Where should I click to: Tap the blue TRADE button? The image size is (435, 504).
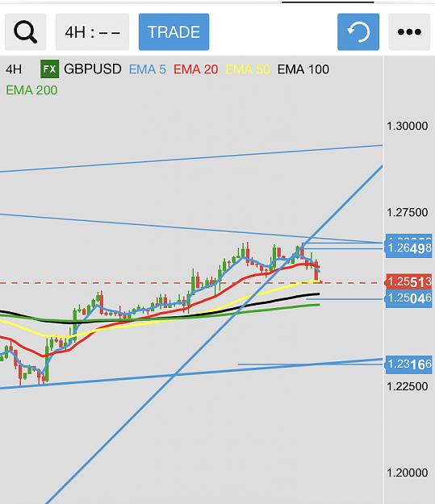174,31
